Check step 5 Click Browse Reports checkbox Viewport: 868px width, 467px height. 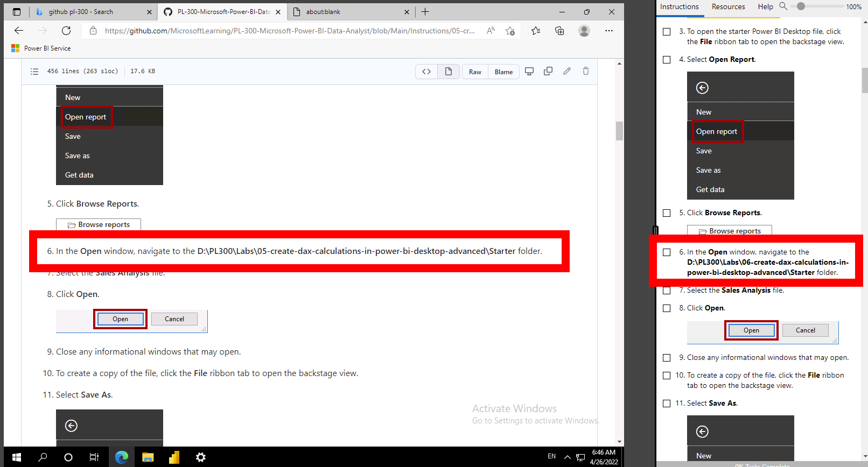point(667,213)
